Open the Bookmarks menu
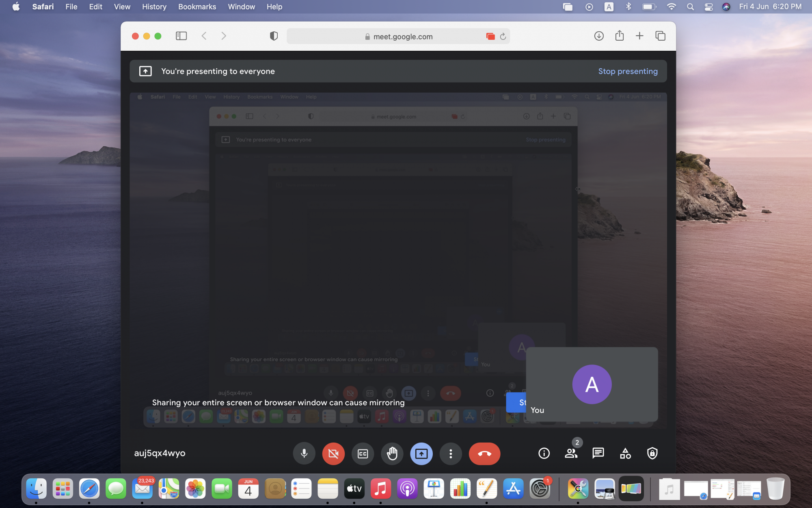This screenshot has width=812, height=508. pyautogui.click(x=197, y=7)
